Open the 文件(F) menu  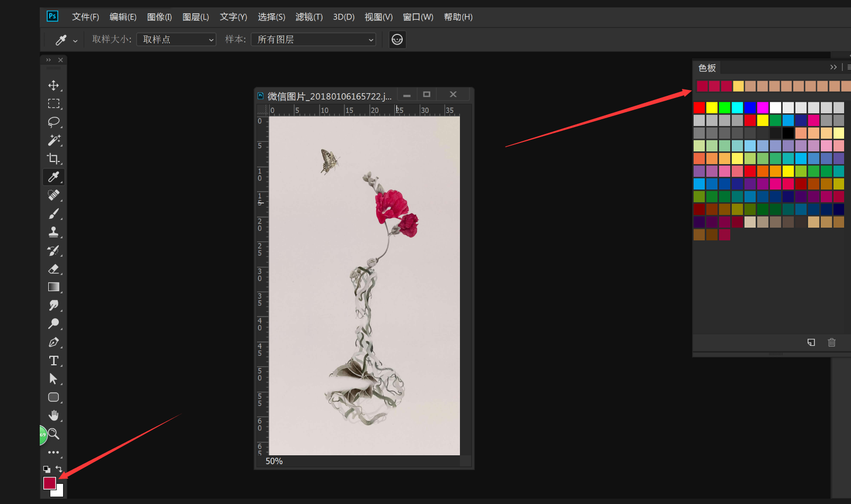[86, 17]
